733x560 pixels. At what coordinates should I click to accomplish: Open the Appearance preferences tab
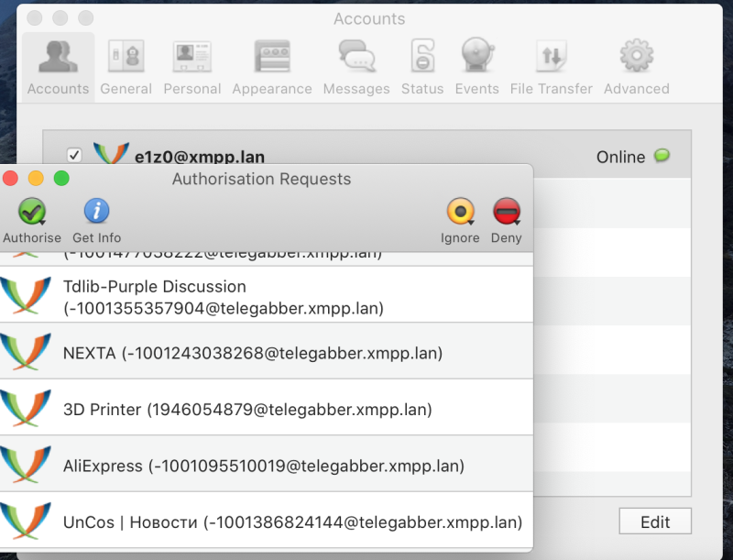point(272,67)
